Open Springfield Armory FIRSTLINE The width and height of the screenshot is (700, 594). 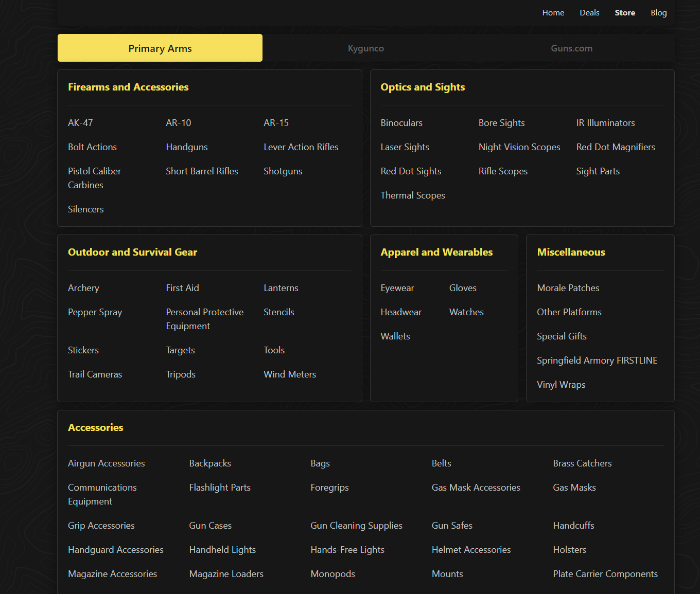point(597,361)
